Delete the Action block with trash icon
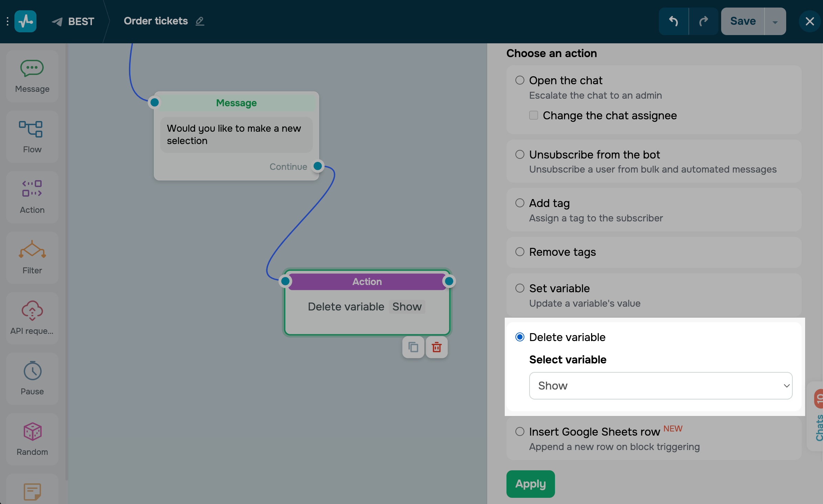Image resolution: width=823 pixels, height=504 pixels. click(x=437, y=347)
